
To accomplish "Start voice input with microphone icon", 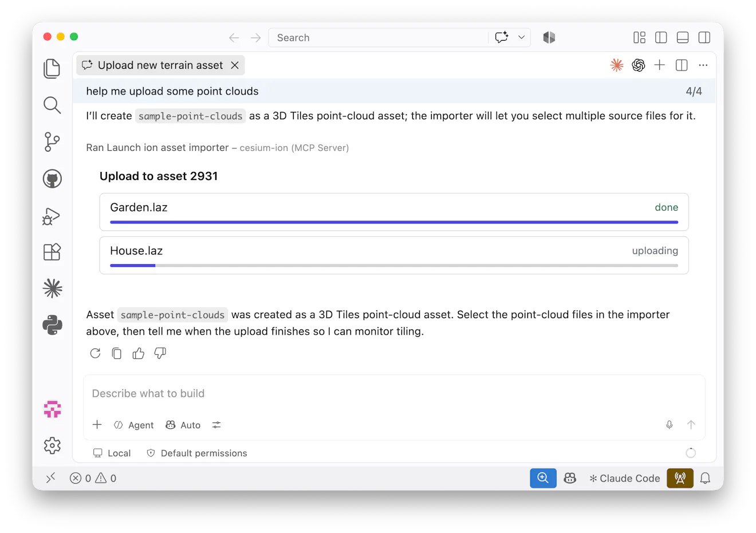I will pos(670,425).
